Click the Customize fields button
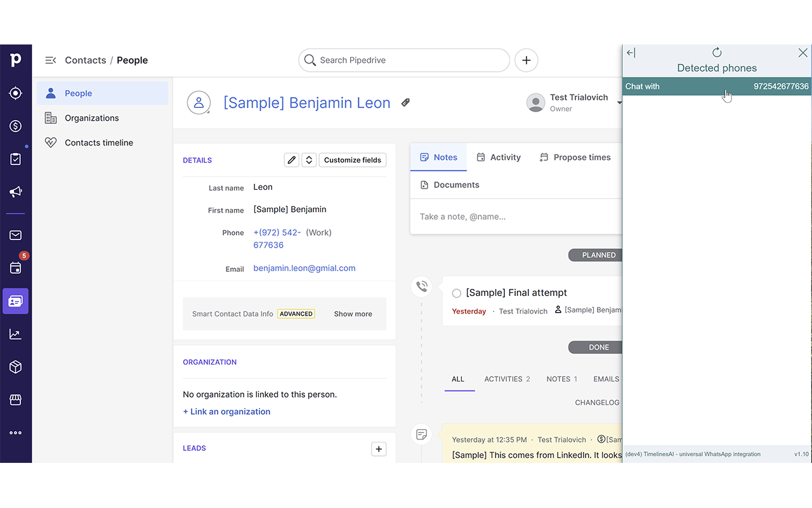Screen dimensions: 812x508 click(353, 159)
